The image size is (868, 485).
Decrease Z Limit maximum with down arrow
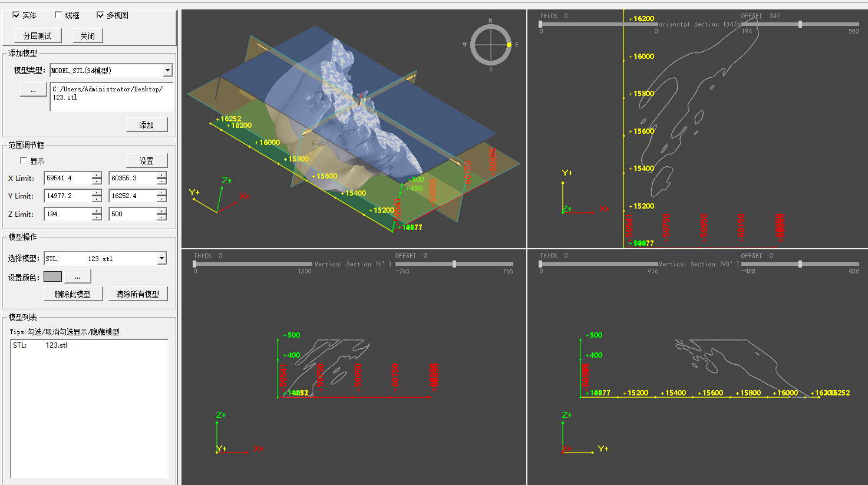click(161, 217)
